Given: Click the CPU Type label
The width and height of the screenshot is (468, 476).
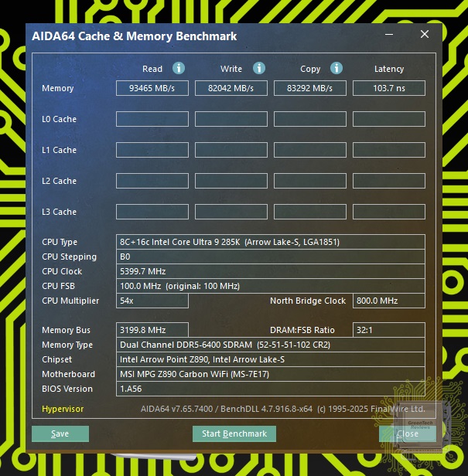Looking at the screenshot, I should tap(60, 243).
